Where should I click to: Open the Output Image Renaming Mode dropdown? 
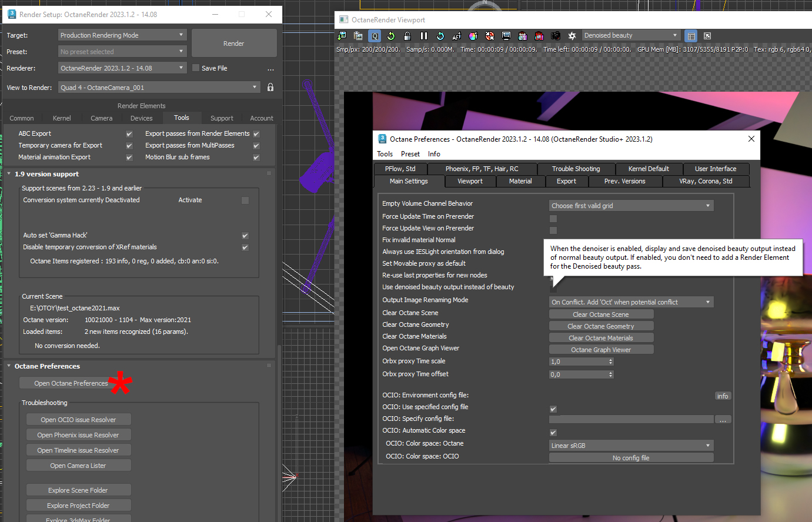pos(631,302)
